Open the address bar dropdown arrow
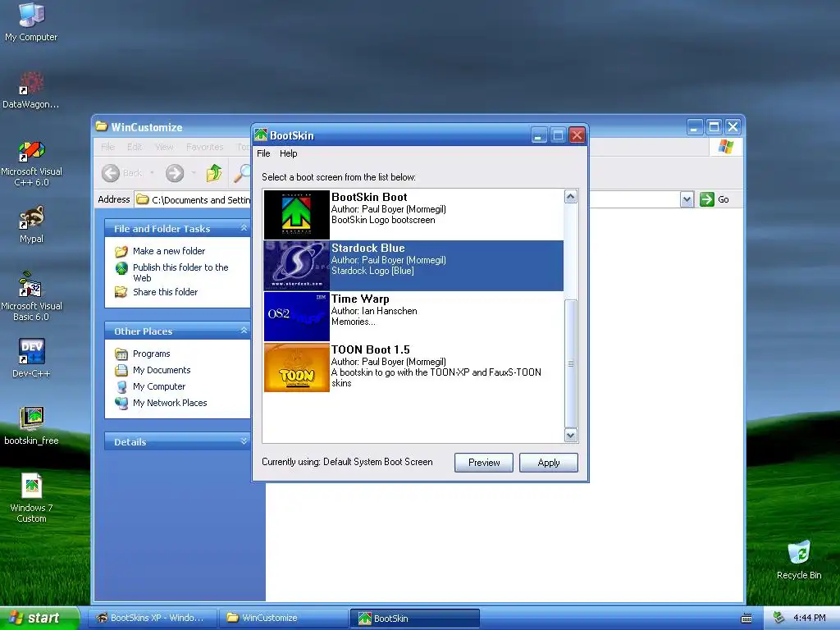Image resolution: width=840 pixels, height=630 pixels. point(687,200)
